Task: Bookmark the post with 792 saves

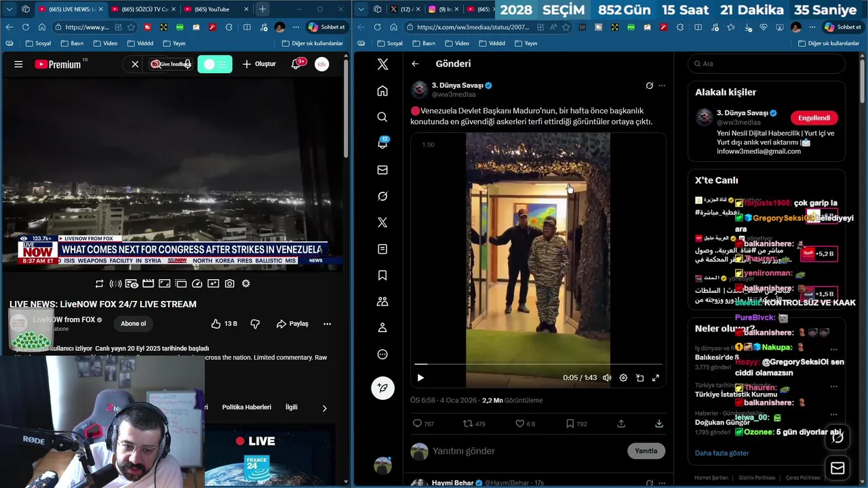Action: pyautogui.click(x=576, y=424)
